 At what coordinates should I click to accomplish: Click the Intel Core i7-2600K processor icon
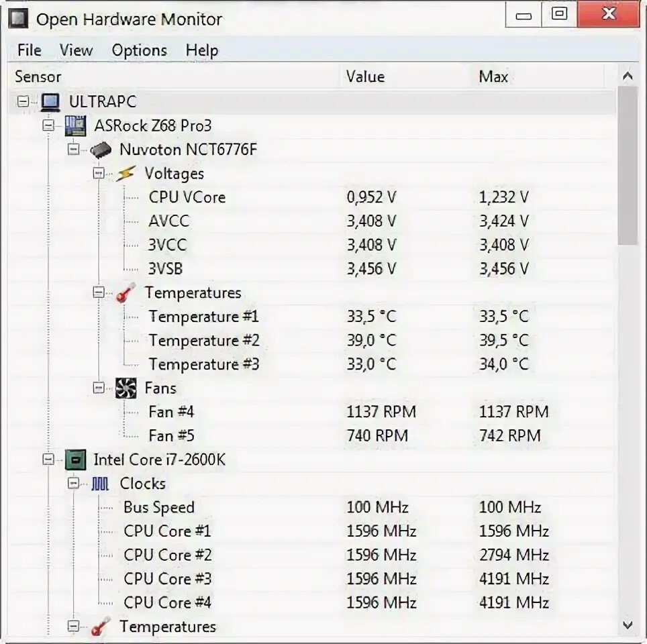coord(76,460)
